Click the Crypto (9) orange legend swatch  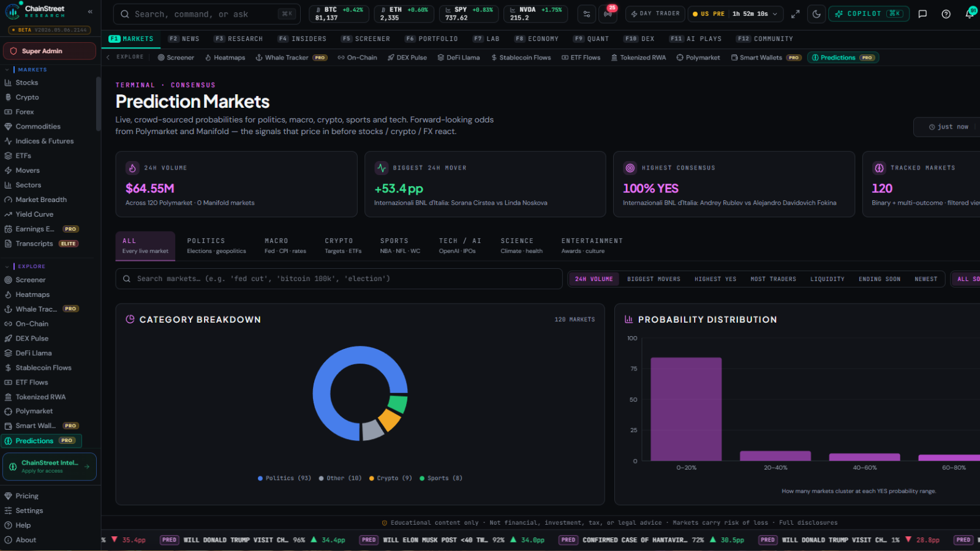click(372, 478)
